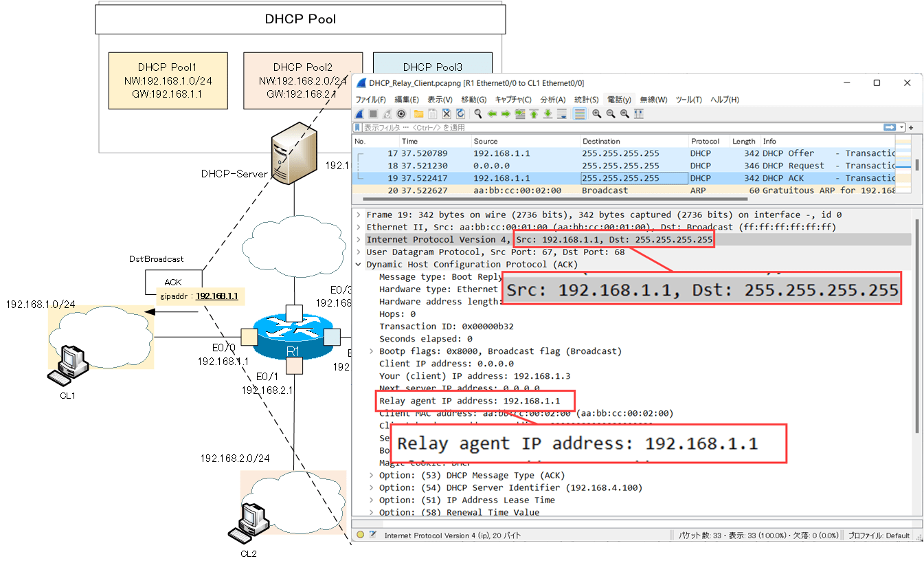924x563 pixels.
Task: Start a new capture with the shark fin icon
Action: click(x=358, y=114)
